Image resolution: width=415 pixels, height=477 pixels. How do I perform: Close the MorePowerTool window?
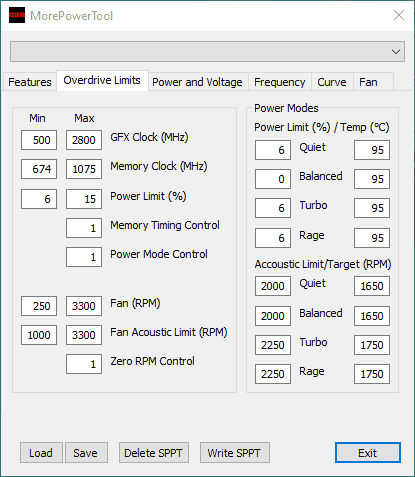coord(399,15)
